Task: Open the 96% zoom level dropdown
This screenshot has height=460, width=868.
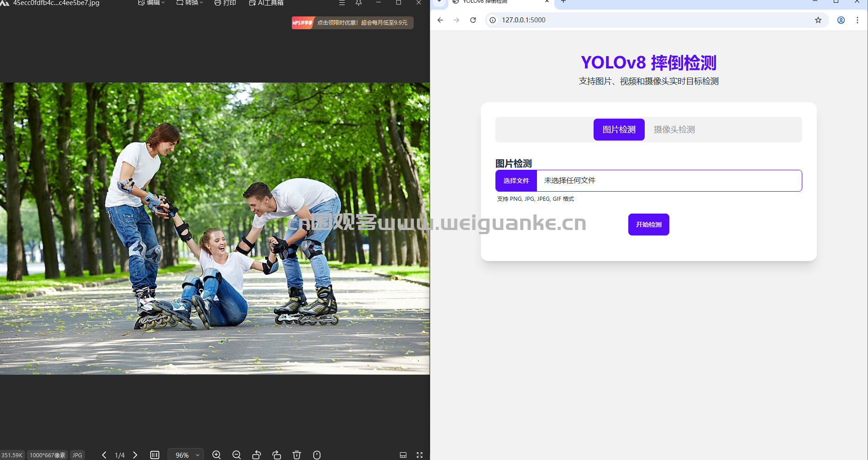Action: click(186, 455)
